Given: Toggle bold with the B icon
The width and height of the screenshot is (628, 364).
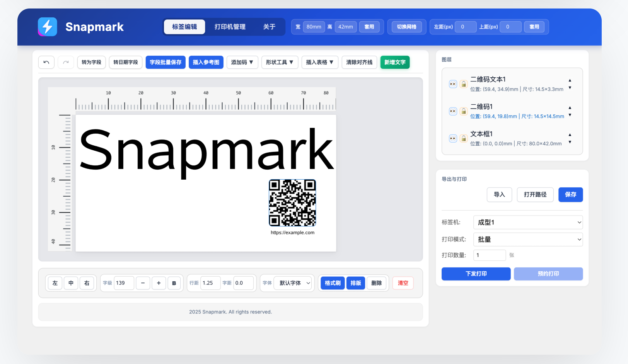Looking at the screenshot, I should click(x=174, y=283).
